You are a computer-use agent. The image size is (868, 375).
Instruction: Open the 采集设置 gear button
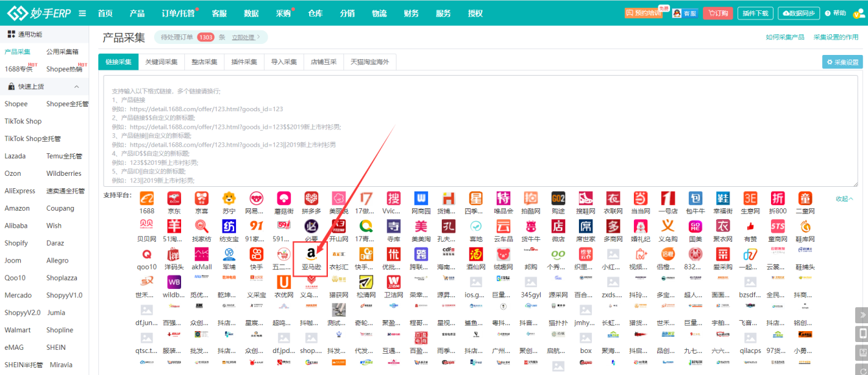click(842, 62)
